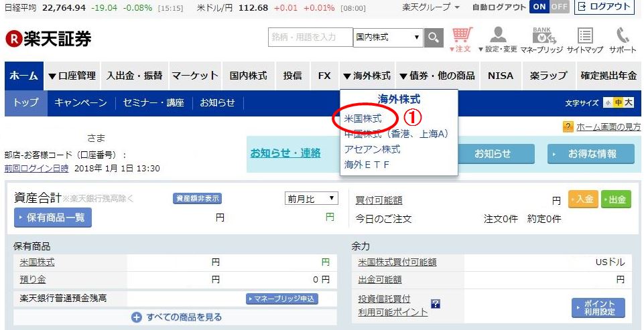This screenshot has width=644, height=330.
Task: Open the 投信 tab
Action: (293, 76)
